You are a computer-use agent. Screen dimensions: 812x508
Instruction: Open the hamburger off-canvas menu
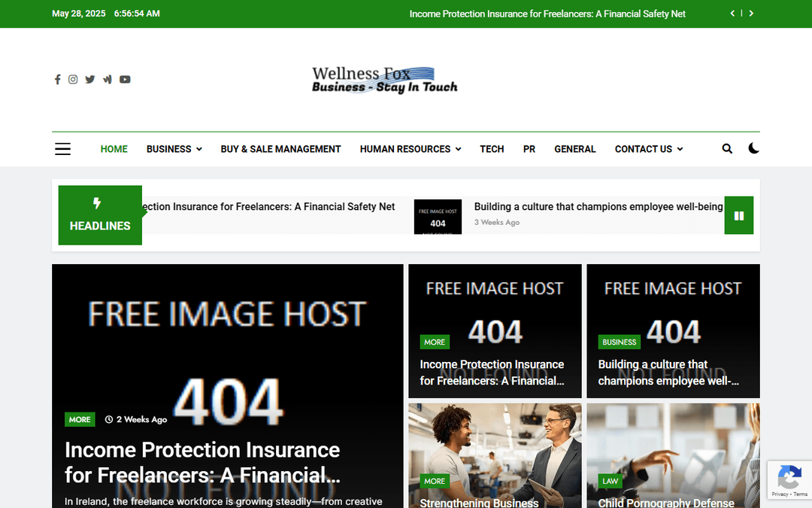coord(62,149)
